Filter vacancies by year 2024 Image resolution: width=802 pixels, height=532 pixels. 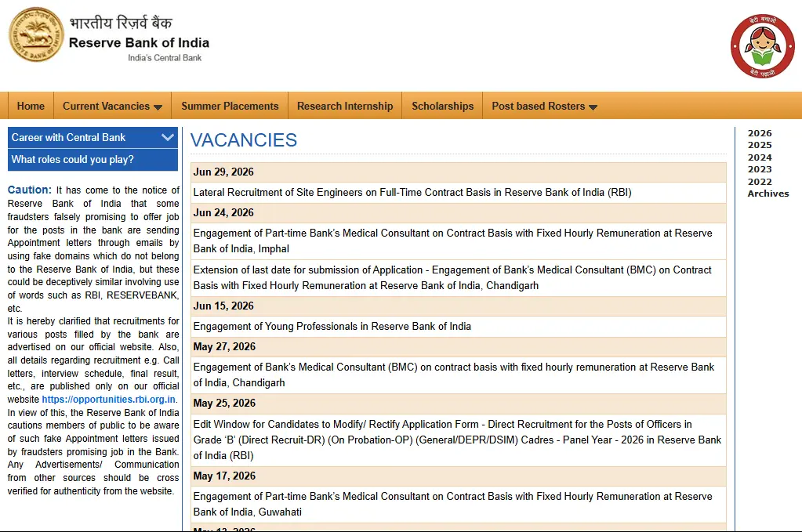point(760,157)
